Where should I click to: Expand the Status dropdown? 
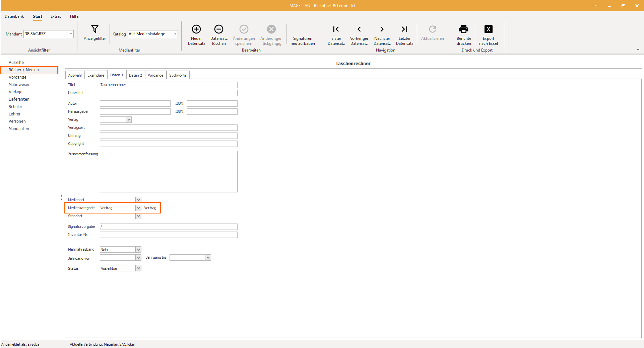point(138,268)
